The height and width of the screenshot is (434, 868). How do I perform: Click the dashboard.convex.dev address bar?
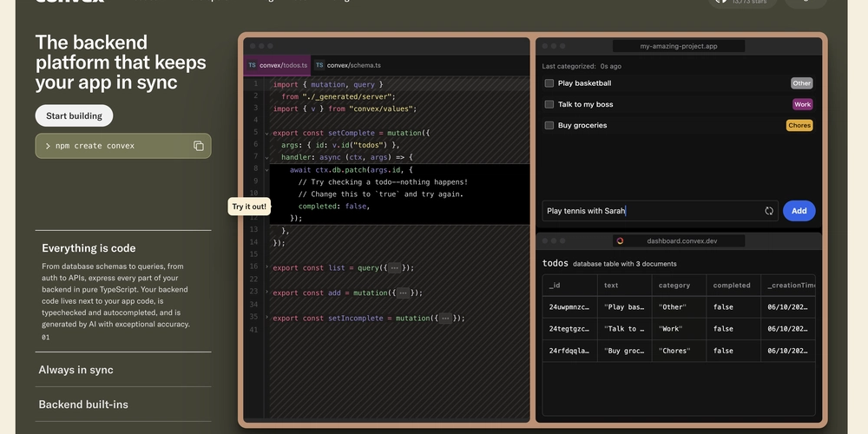click(679, 240)
